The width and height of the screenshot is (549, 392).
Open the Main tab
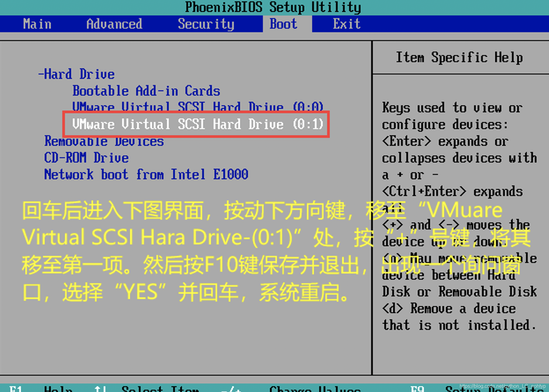pos(37,24)
